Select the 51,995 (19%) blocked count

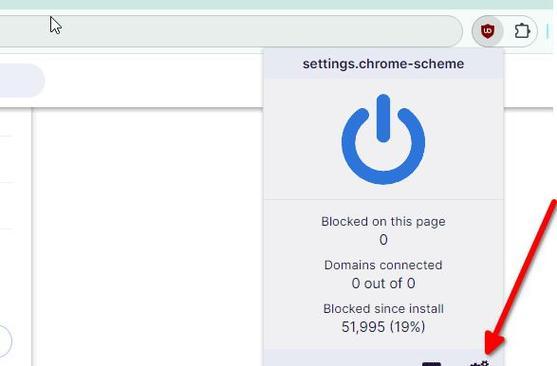point(383,327)
